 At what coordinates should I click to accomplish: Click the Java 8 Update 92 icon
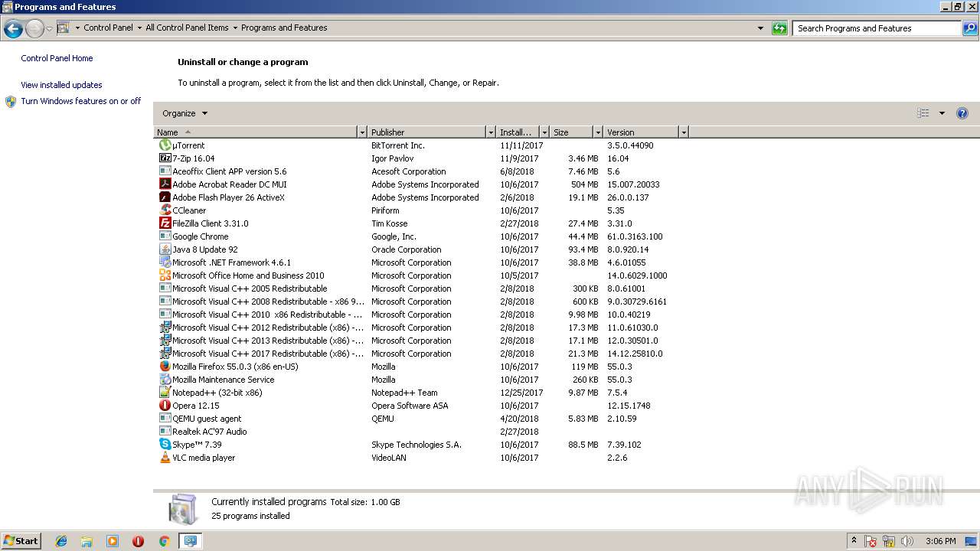pyautogui.click(x=165, y=249)
